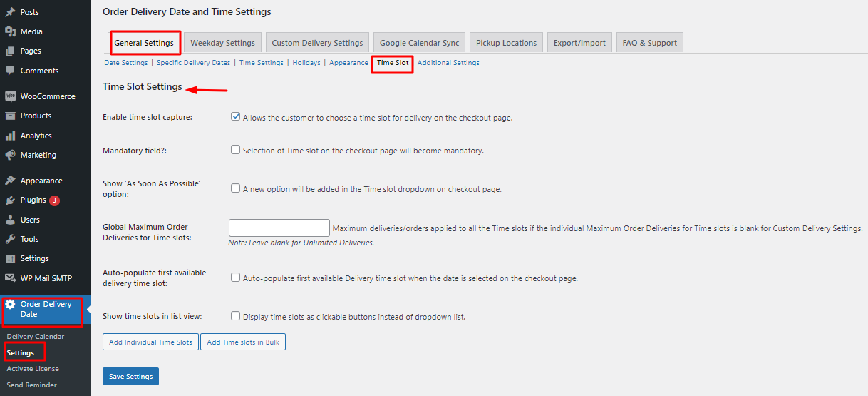This screenshot has width=868, height=396.
Task: Open the Holidays sub-link
Action: point(306,63)
